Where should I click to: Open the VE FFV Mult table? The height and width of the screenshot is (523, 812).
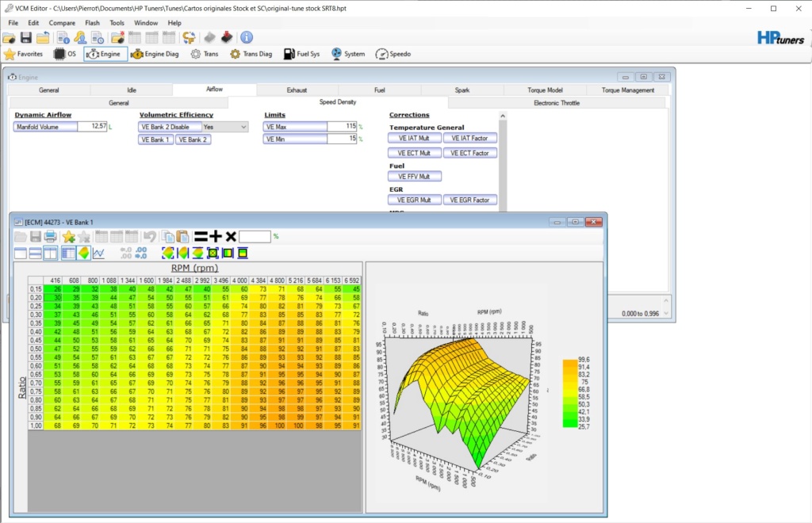pyautogui.click(x=414, y=177)
